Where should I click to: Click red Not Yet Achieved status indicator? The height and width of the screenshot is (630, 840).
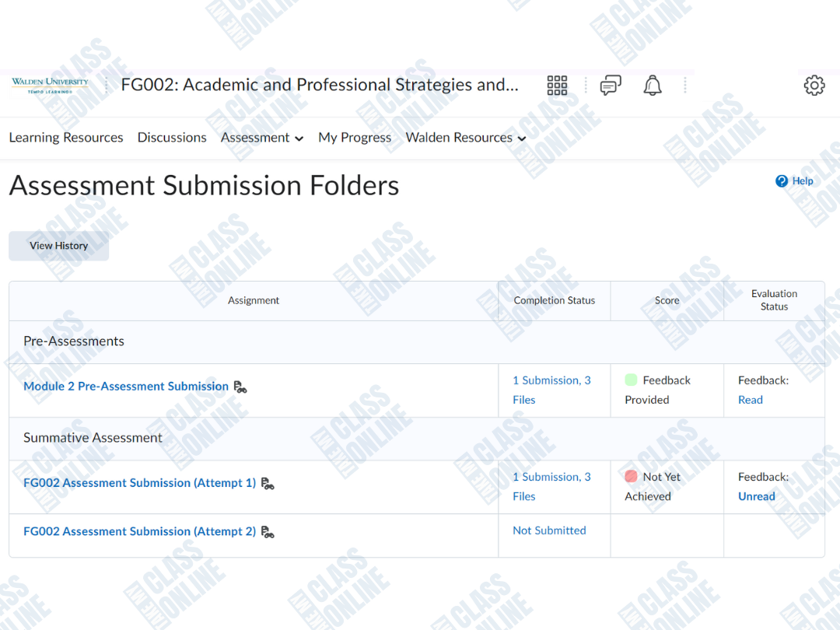(631, 476)
